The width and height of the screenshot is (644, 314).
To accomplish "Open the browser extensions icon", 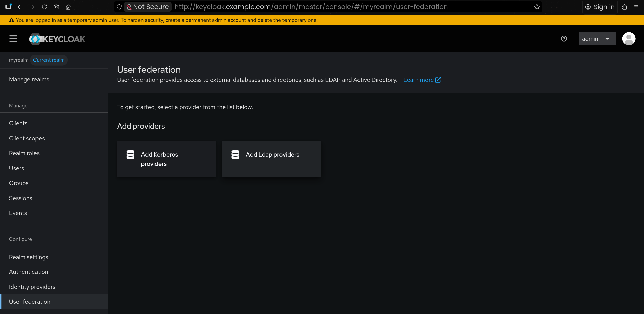I will [624, 7].
